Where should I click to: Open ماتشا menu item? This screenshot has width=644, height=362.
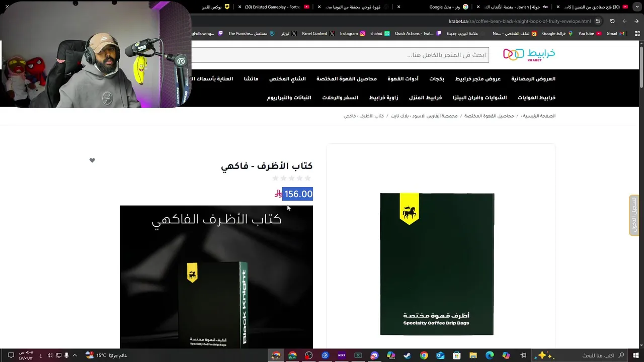pos(251,79)
